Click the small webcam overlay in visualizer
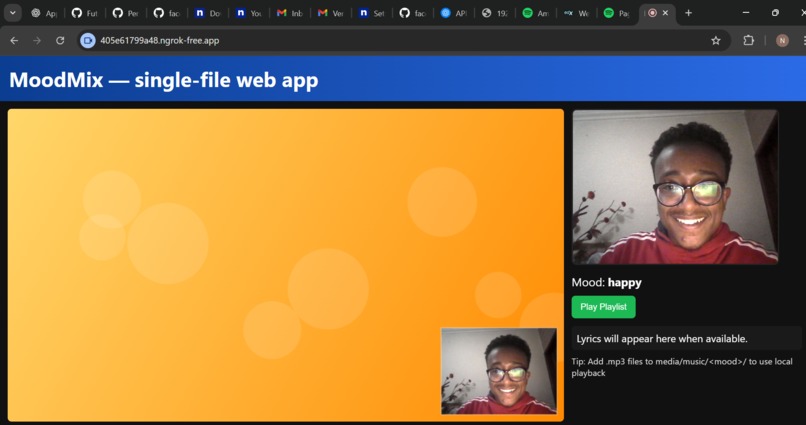 tap(499, 371)
